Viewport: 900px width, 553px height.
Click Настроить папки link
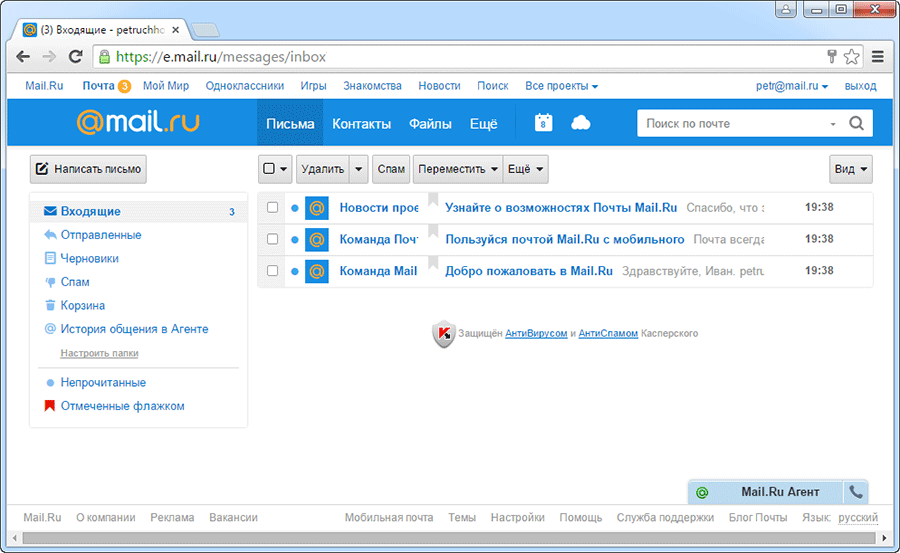pyautogui.click(x=99, y=353)
